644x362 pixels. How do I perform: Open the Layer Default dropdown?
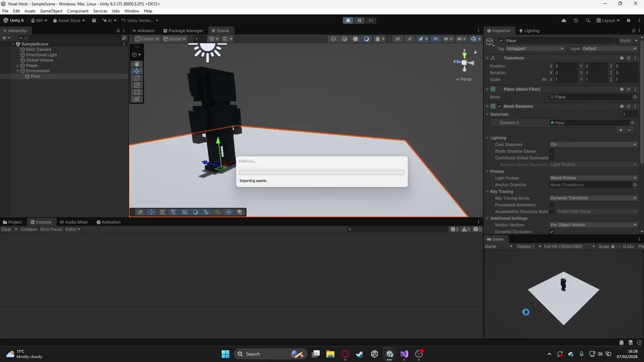[x=609, y=49]
